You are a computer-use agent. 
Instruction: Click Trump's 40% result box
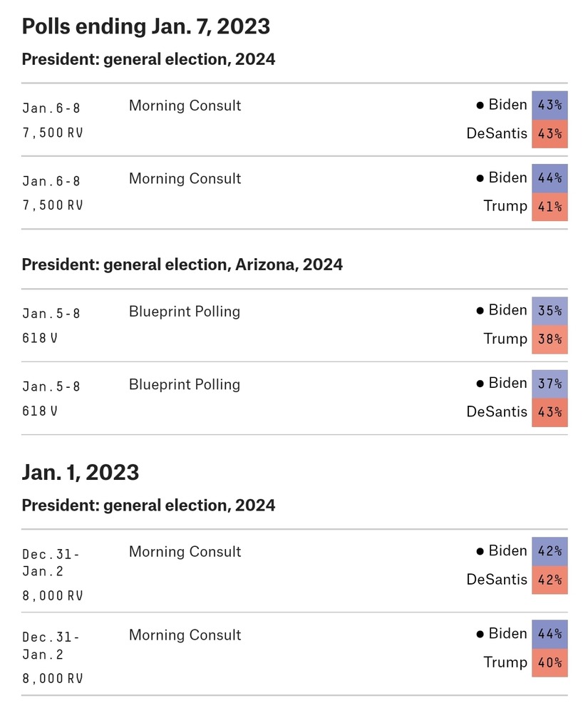tap(550, 662)
